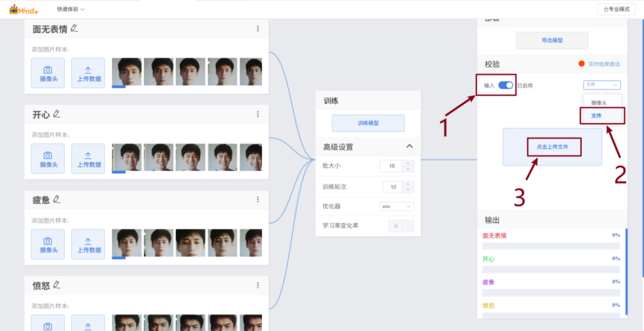644x331 pixels.
Task: Decrease 训练轮次 with down arrow
Action: 408,190
